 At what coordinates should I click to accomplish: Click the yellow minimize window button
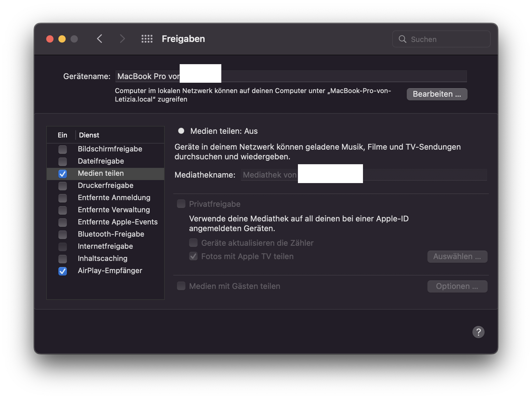pyautogui.click(x=62, y=39)
